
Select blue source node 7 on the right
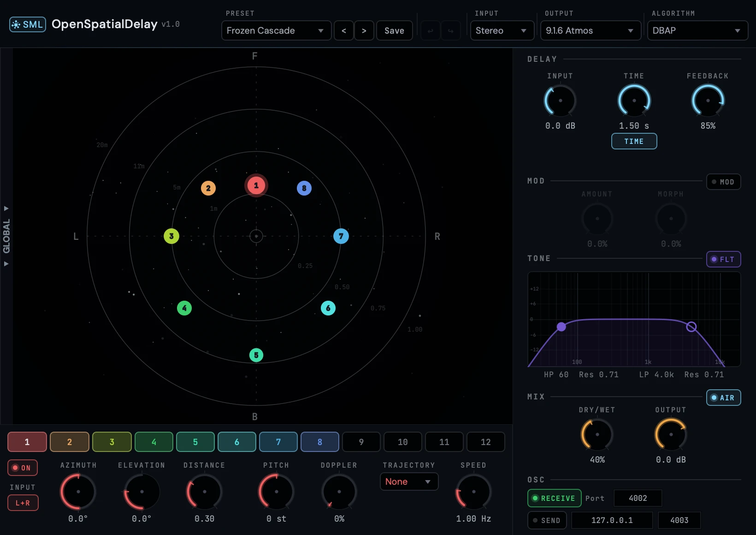(341, 236)
